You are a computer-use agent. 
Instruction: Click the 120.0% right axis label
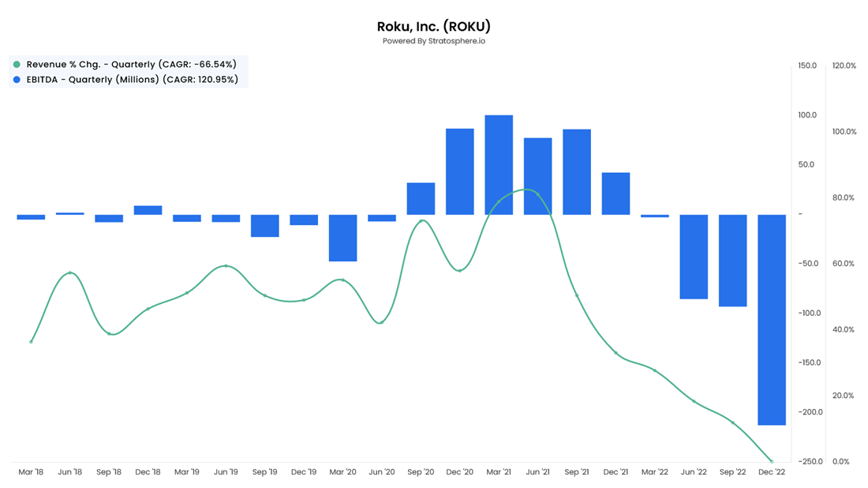coord(844,66)
